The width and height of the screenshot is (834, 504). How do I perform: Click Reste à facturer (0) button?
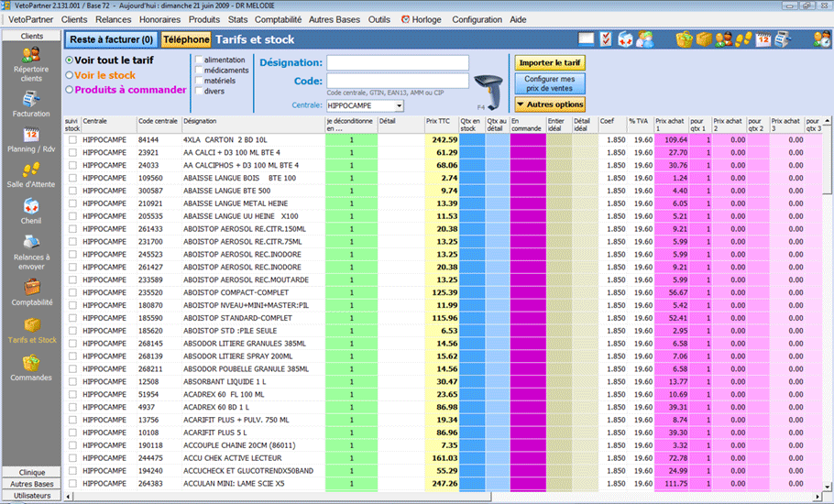click(x=111, y=39)
